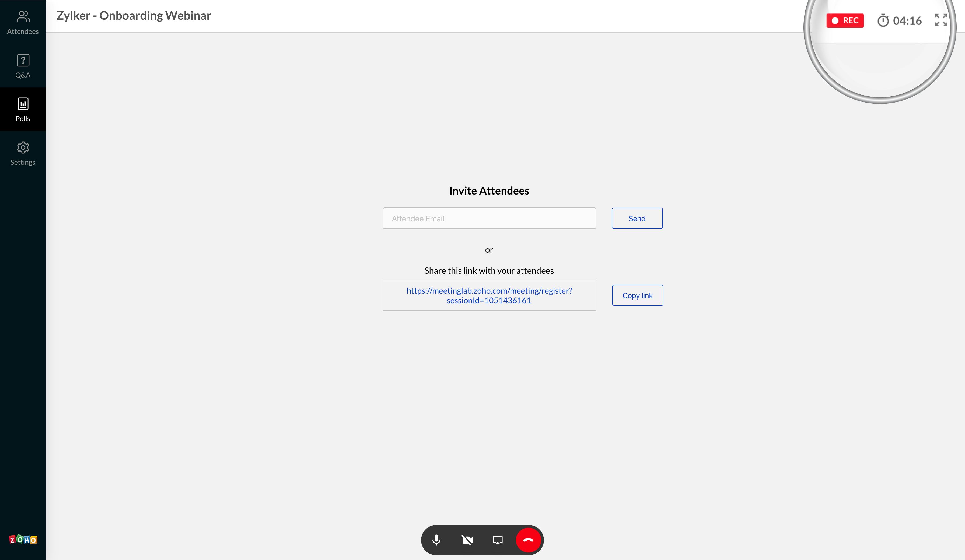Enter fullscreen mode
965x560 pixels.
[940, 20]
